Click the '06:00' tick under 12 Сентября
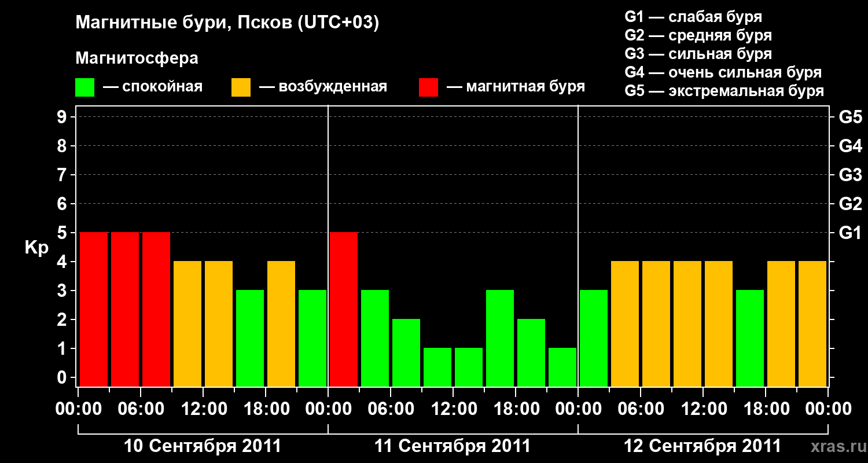Image resolution: width=868 pixels, height=463 pixels. tap(641, 409)
